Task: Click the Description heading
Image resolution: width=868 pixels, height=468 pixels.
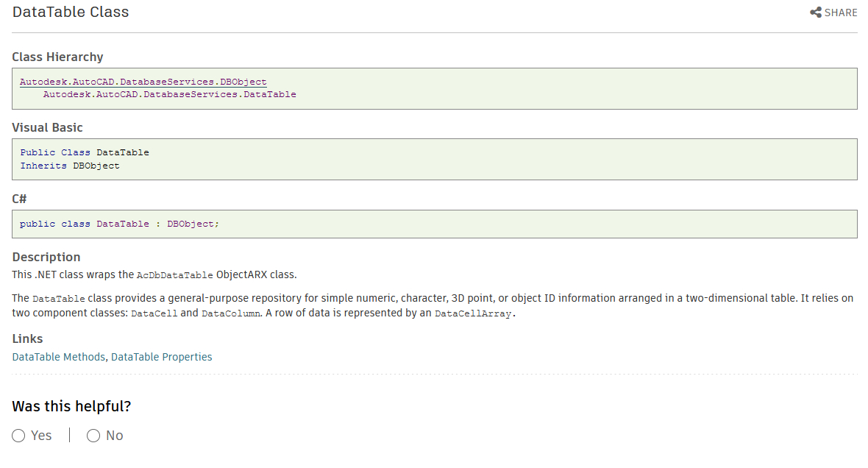Action: coord(46,257)
